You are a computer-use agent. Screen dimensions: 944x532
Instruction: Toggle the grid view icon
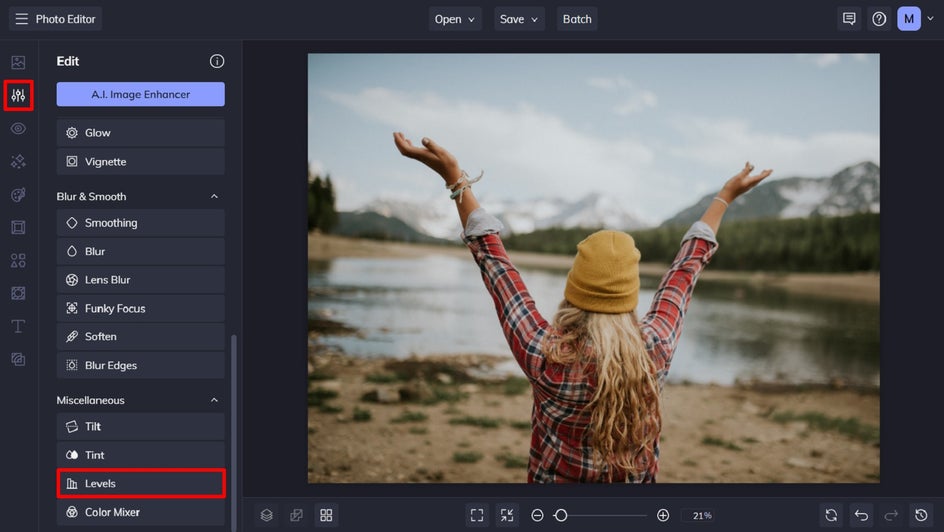(x=326, y=515)
